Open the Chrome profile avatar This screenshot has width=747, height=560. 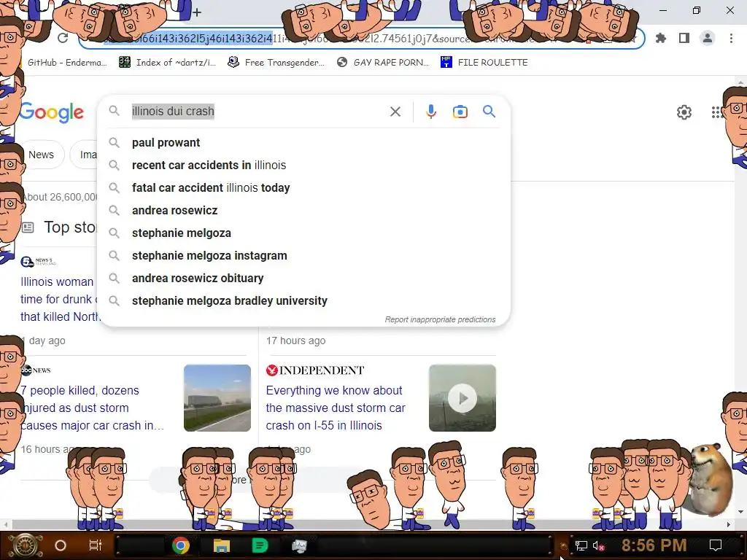pyautogui.click(x=708, y=38)
